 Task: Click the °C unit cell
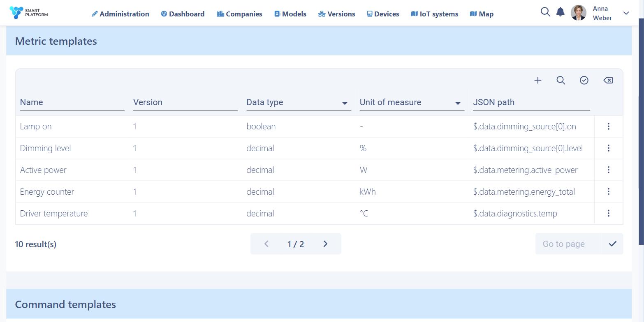[x=364, y=214]
